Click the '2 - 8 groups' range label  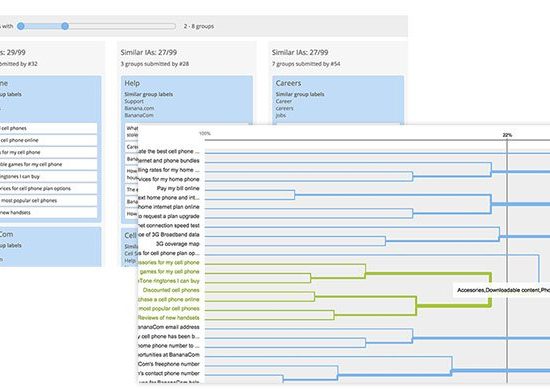click(x=199, y=26)
